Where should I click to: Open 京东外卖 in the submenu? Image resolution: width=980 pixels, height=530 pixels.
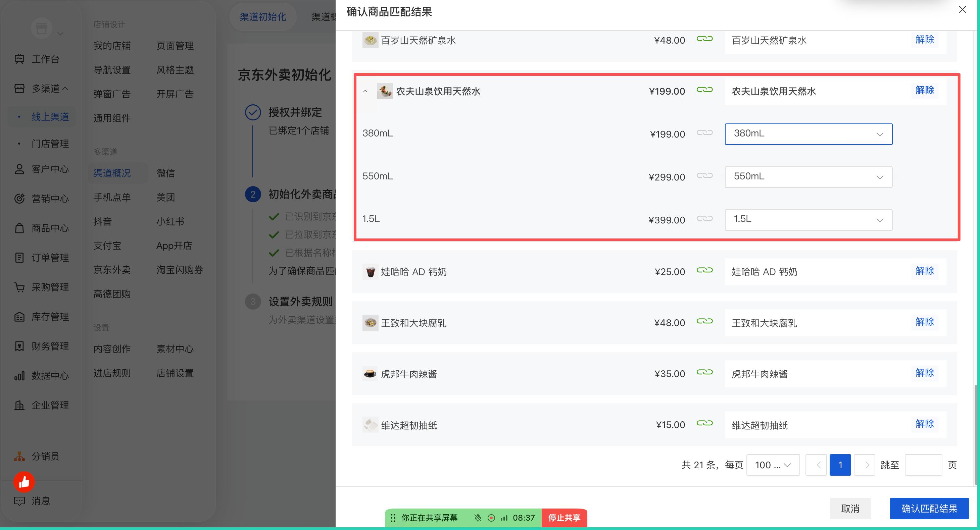[112, 270]
